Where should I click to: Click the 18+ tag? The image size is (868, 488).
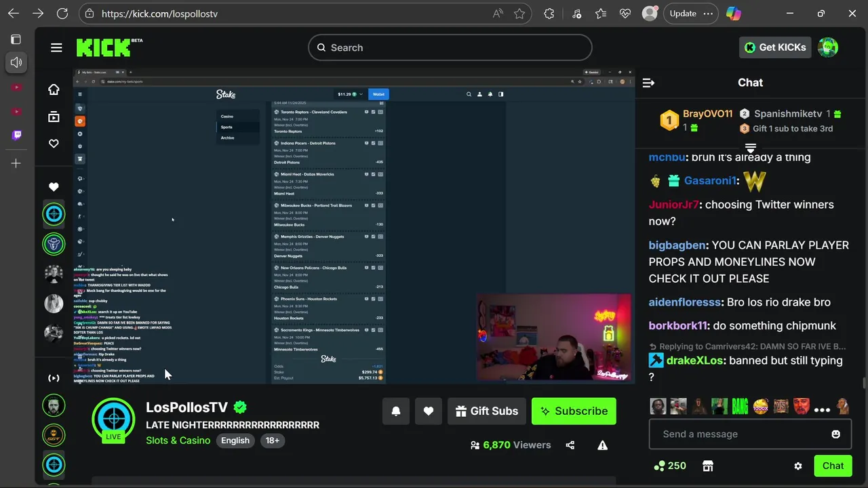[x=273, y=441]
